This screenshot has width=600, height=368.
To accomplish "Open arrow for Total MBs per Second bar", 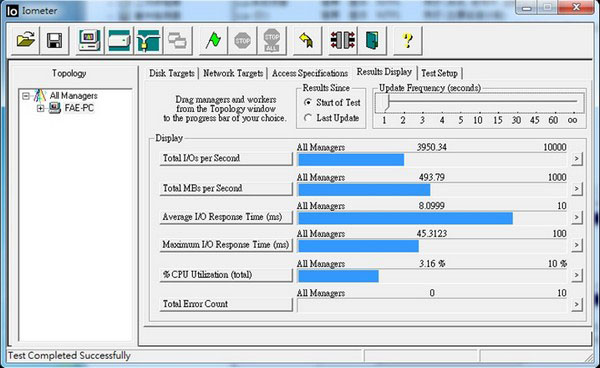I will click(576, 189).
